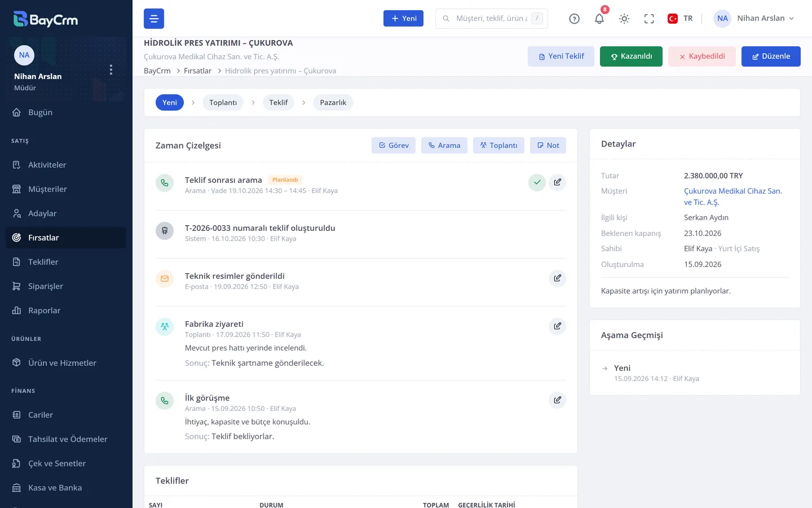
Task: Open Bugün in the sidebar
Action: point(66,112)
